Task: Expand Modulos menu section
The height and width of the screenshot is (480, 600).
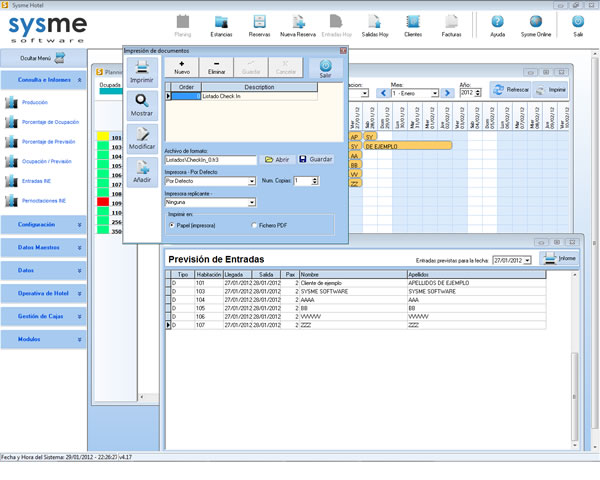Action: (x=44, y=340)
